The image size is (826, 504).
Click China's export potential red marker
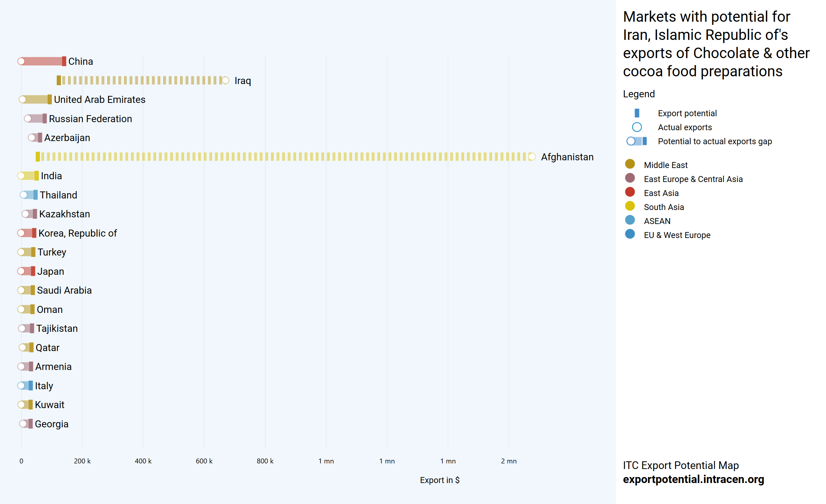(64, 61)
